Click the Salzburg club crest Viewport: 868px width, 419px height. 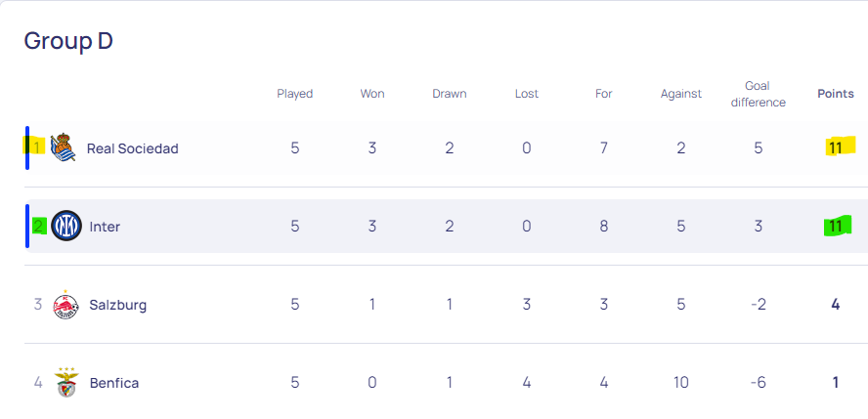coord(65,305)
